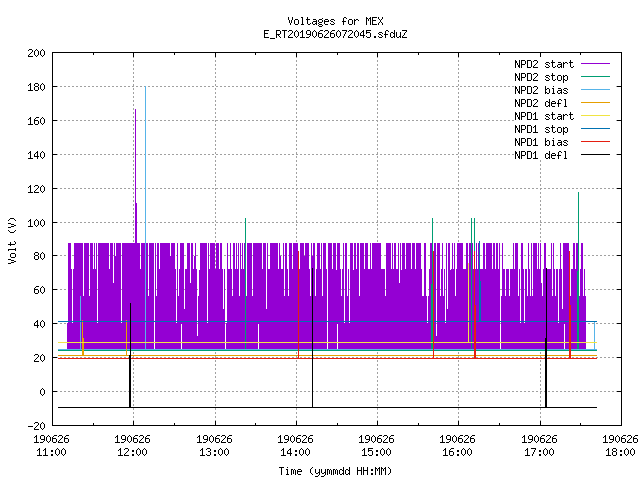Click the x-axis tick label 190626 13:00

214,446
